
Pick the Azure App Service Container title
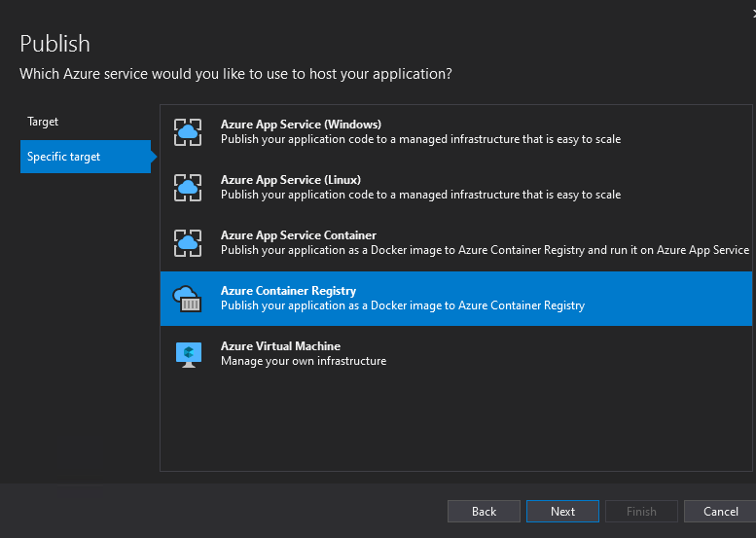[299, 235]
